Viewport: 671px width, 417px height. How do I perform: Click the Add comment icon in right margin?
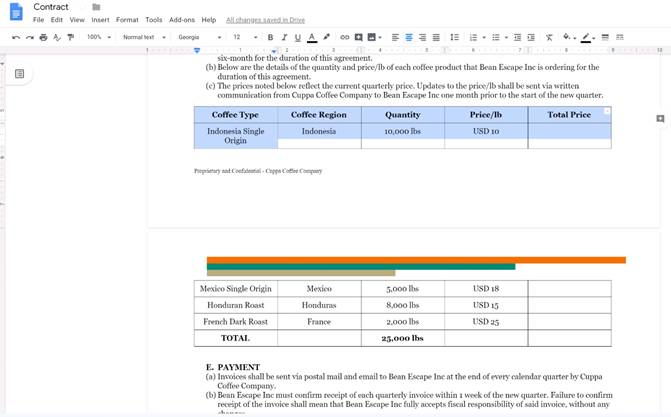point(660,118)
